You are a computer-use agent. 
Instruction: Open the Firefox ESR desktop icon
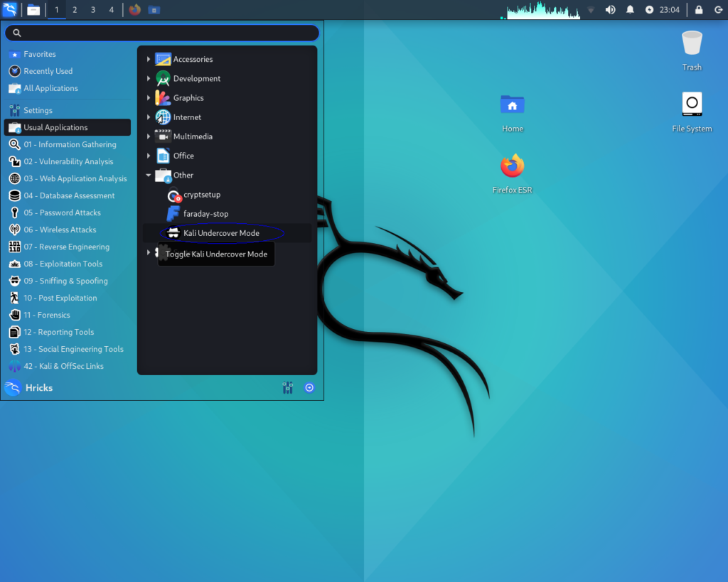pyautogui.click(x=512, y=173)
